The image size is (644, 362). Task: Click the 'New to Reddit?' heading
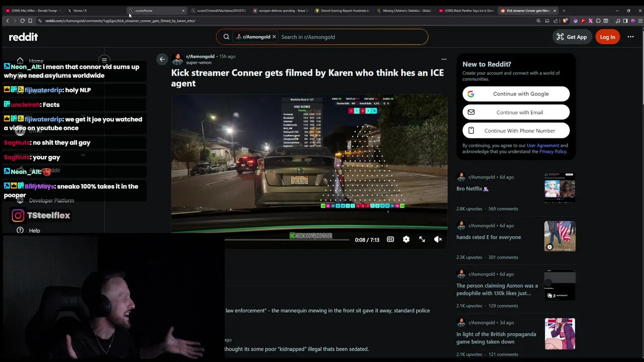[487, 64]
